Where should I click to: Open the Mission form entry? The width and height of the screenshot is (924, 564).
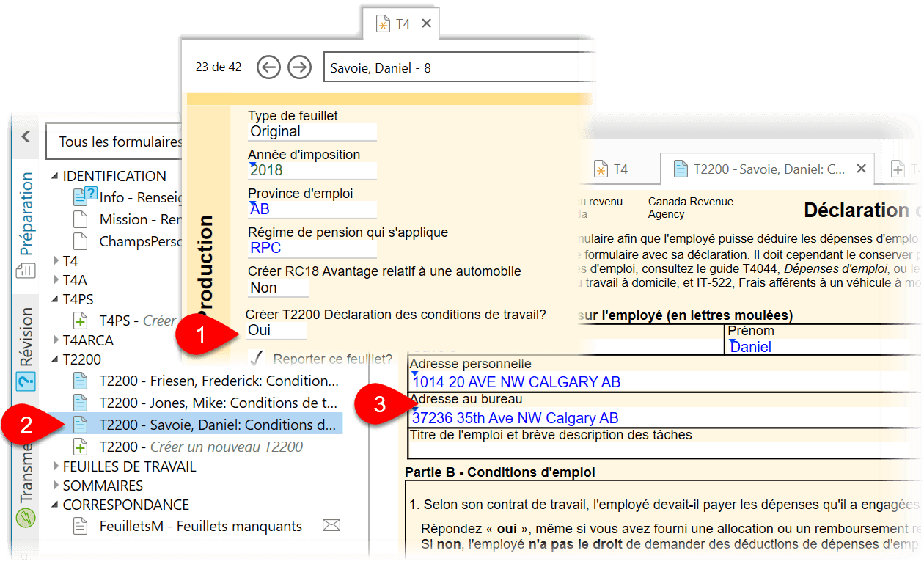pos(140,219)
